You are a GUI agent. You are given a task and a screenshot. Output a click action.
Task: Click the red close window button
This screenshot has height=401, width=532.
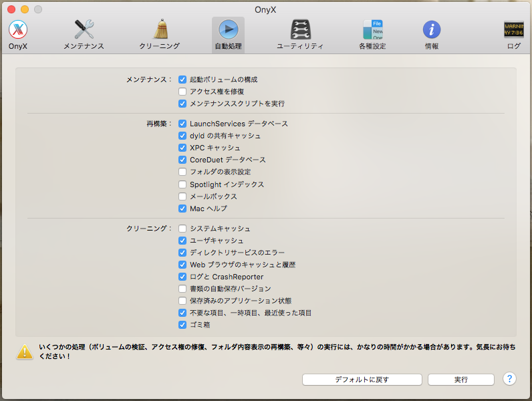point(11,9)
